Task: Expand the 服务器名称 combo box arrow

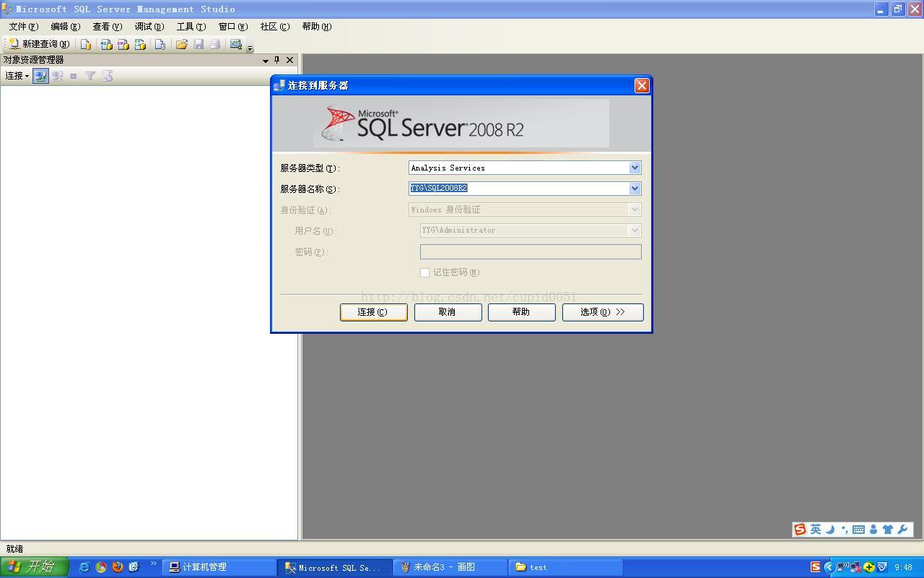Action: point(635,189)
